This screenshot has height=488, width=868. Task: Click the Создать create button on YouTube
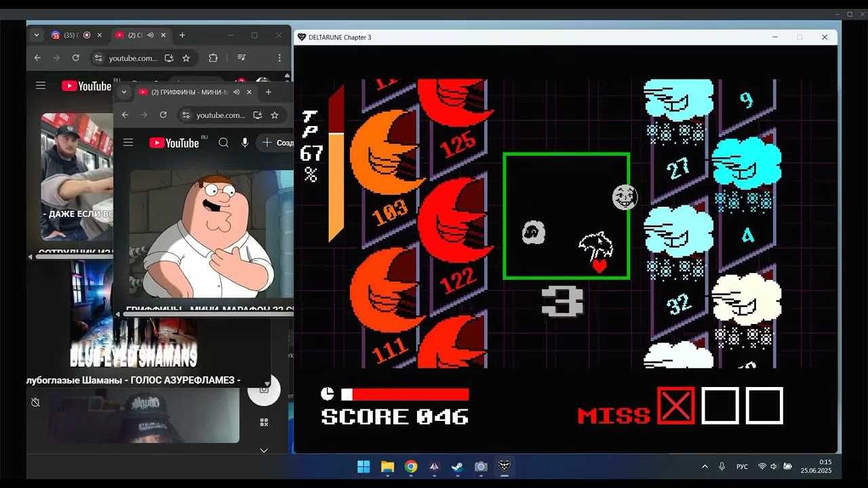(277, 142)
